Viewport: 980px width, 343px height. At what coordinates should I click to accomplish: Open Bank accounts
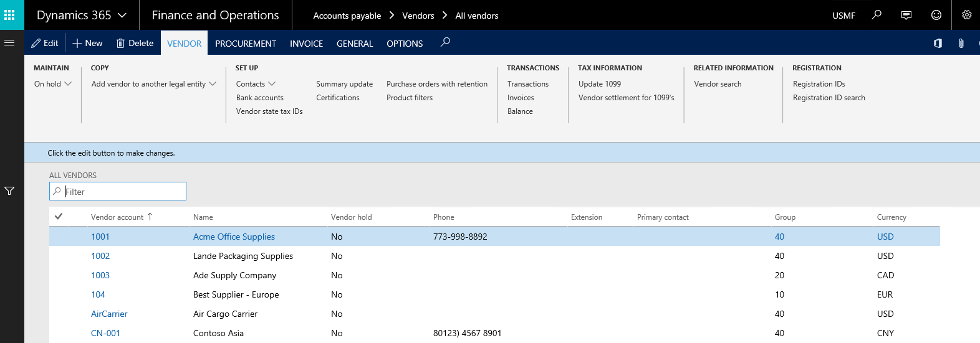pos(260,98)
